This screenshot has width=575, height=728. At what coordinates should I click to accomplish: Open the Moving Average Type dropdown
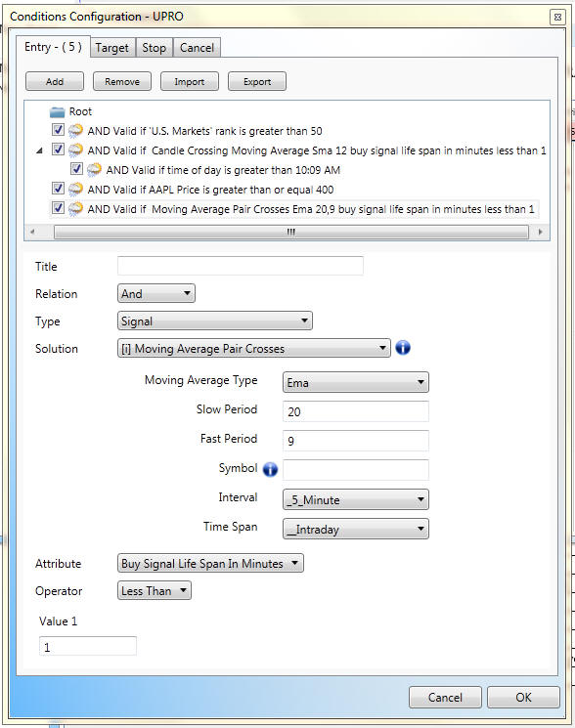pyautogui.click(x=355, y=383)
